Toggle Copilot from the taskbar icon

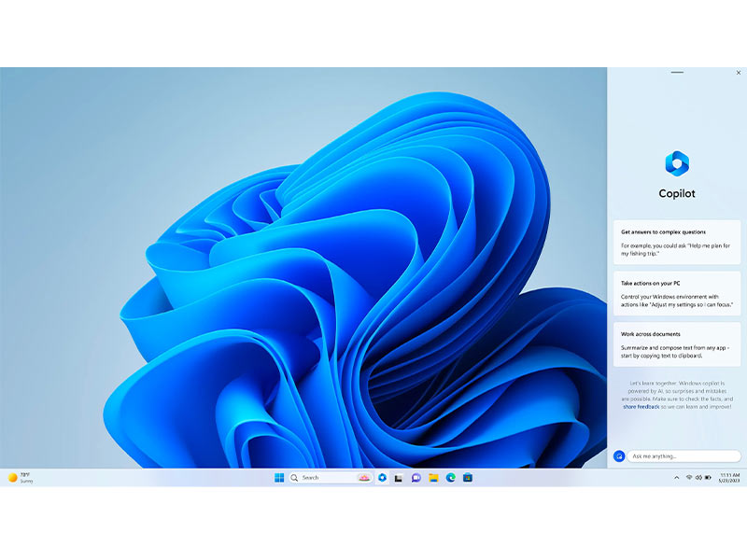click(x=382, y=478)
